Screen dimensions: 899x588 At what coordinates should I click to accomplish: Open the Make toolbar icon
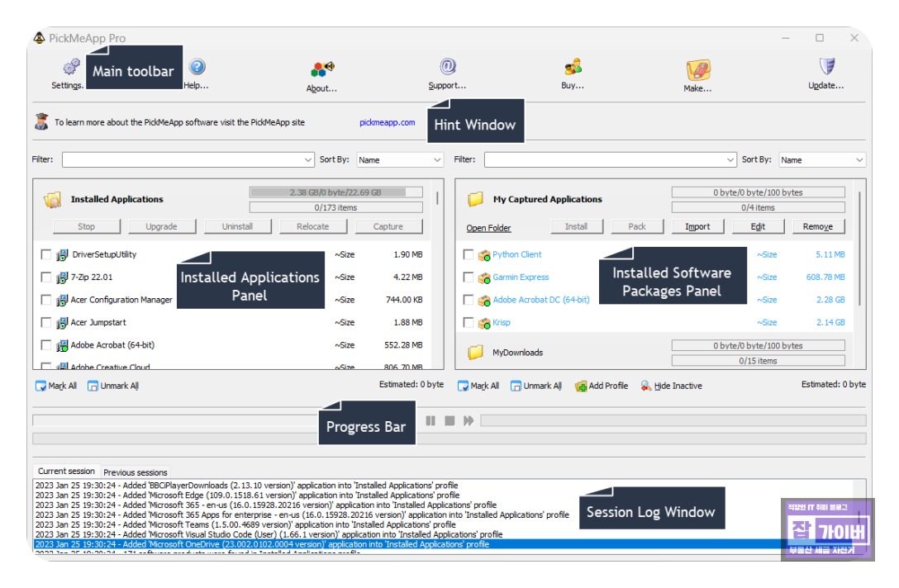[x=698, y=70]
